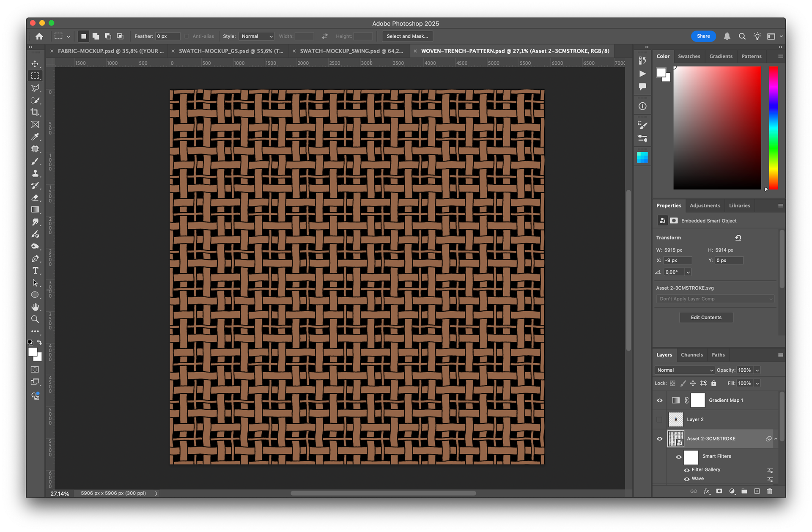
Task: Open the Style dropdown set to Normal
Action: coord(256,36)
